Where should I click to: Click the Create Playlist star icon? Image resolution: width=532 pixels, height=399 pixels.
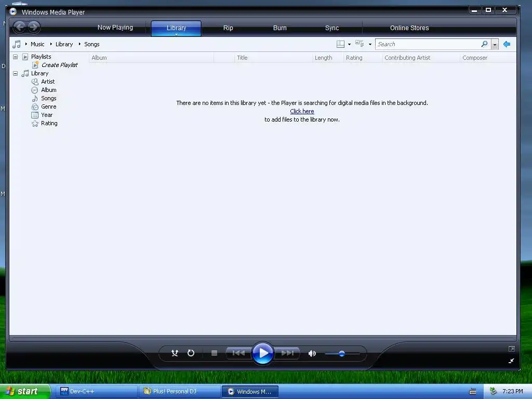(35, 64)
